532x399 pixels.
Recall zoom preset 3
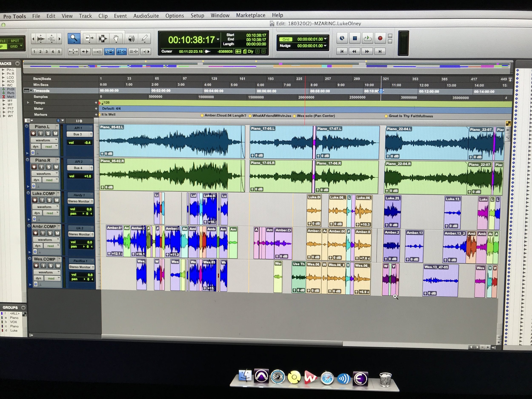coord(47,51)
